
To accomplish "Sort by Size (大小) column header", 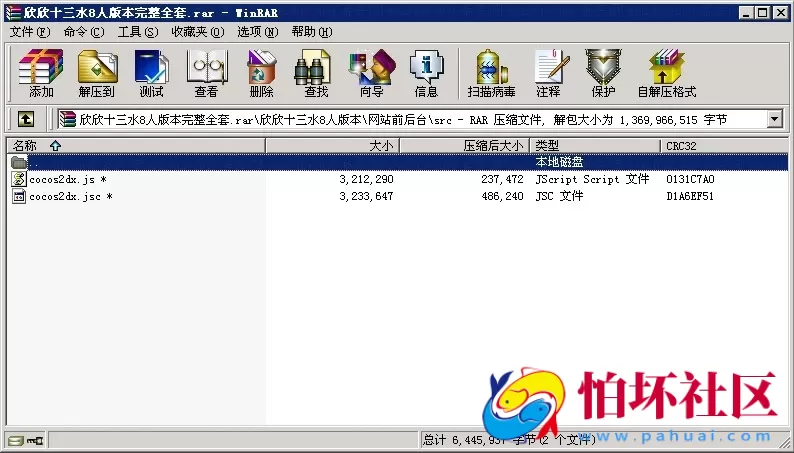I will pos(333,146).
